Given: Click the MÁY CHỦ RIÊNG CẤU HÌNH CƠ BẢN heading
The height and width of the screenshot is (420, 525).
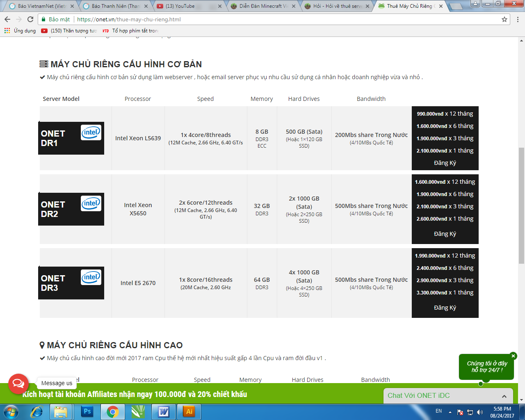Looking at the screenshot, I should (x=121, y=64).
